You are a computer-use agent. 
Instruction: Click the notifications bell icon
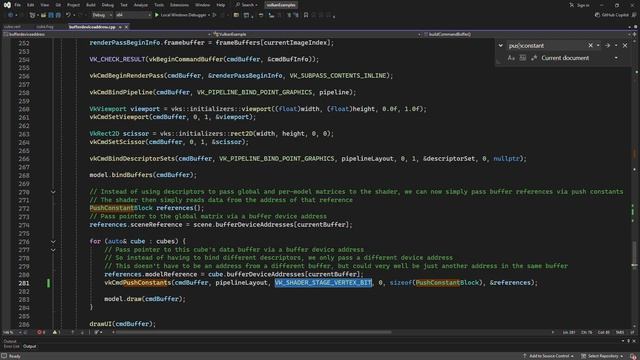(x=633, y=356)
